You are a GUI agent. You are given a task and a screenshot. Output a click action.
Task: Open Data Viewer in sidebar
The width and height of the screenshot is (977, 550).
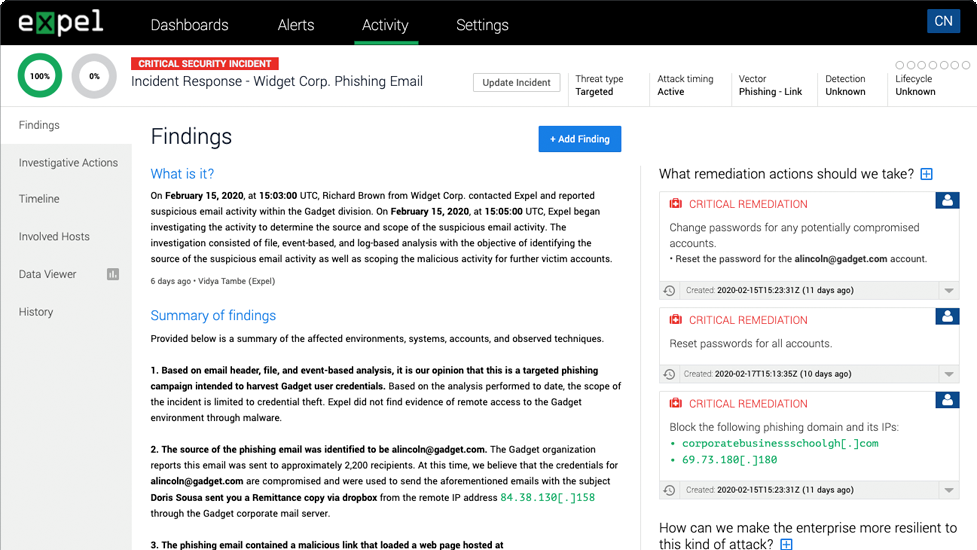[x=47, y=274]
